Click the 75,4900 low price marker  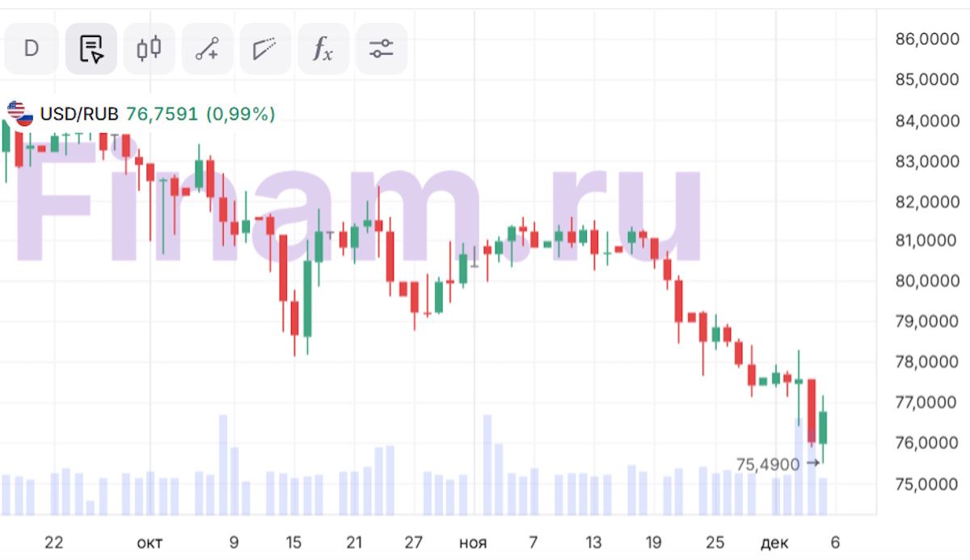click(768, 465)
